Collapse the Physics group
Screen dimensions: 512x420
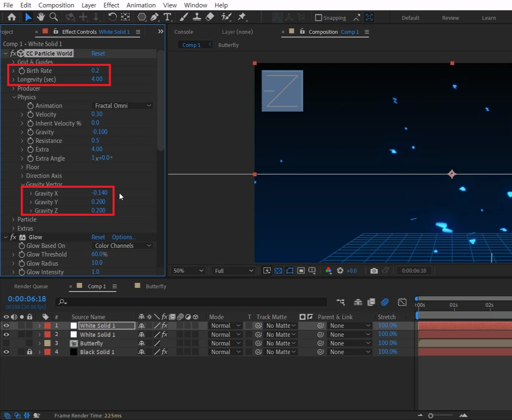pos(14,97)
